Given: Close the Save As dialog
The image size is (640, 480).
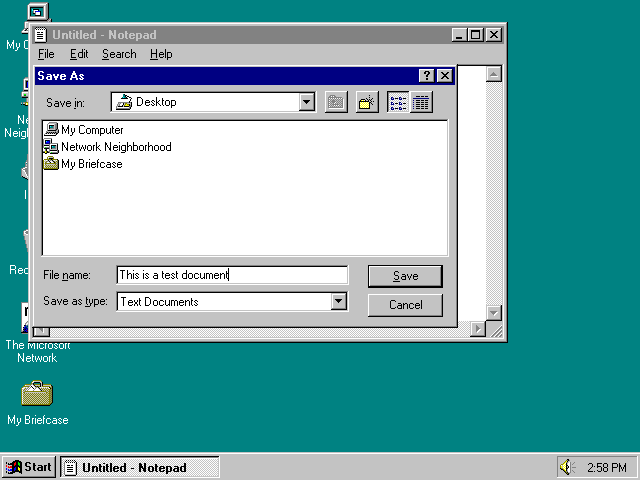Looking at the screenshot, I should coord(445,76).
